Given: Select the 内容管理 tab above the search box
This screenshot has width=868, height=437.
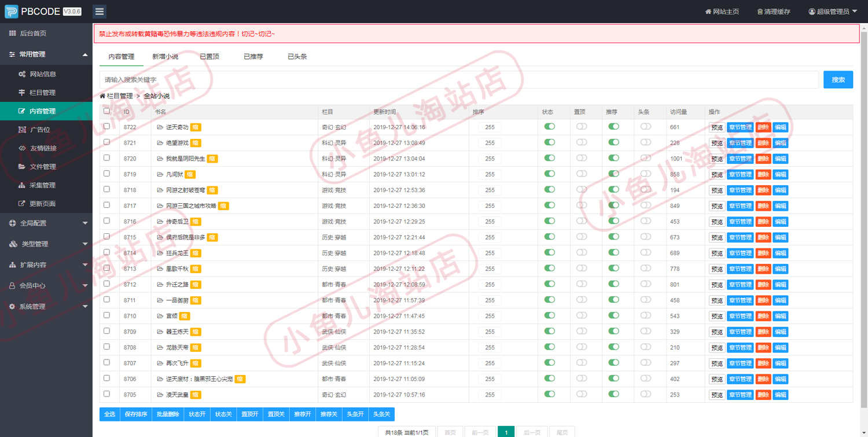Looking at the screenshot, I should [x=122, y=57].
